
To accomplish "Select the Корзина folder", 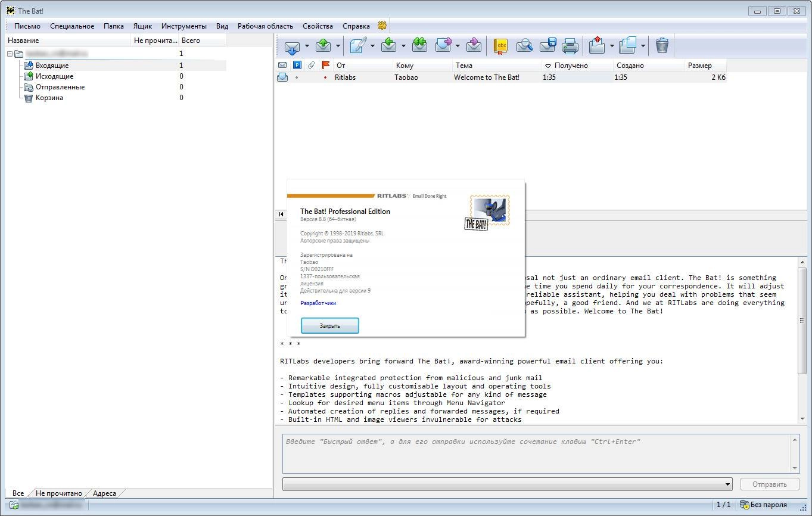I will (x=49, y=98).
